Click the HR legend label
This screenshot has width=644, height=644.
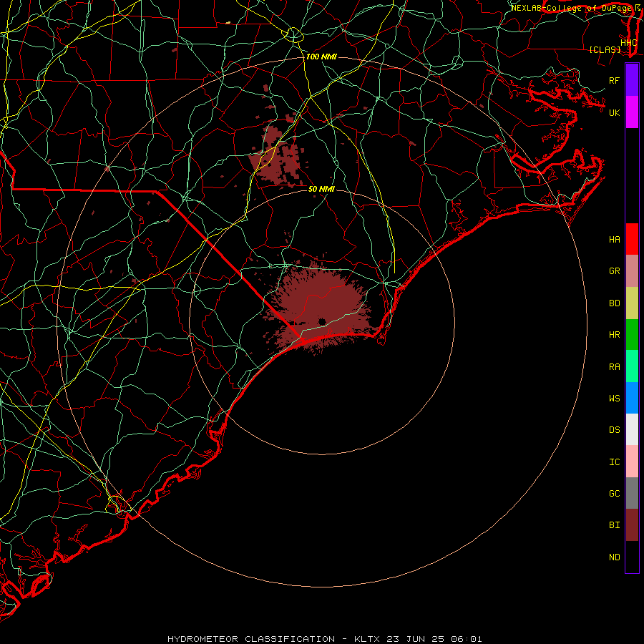click(x=614, y=335)
